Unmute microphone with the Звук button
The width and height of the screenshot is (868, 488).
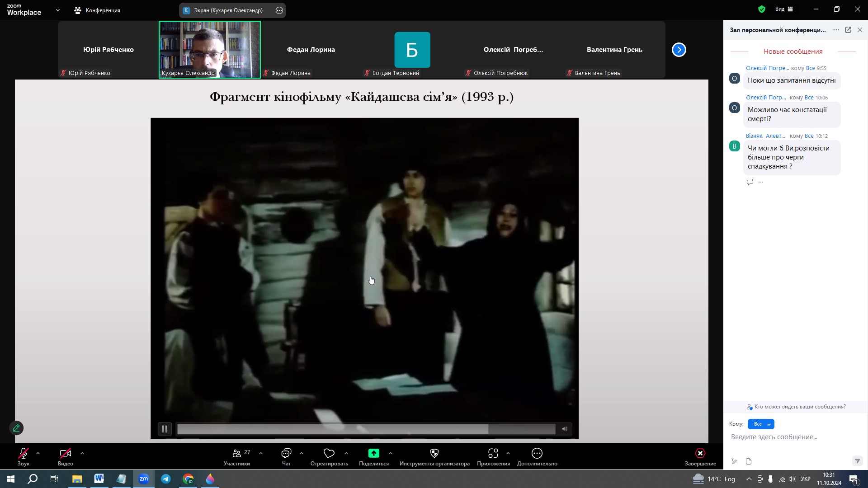[24, 456]
